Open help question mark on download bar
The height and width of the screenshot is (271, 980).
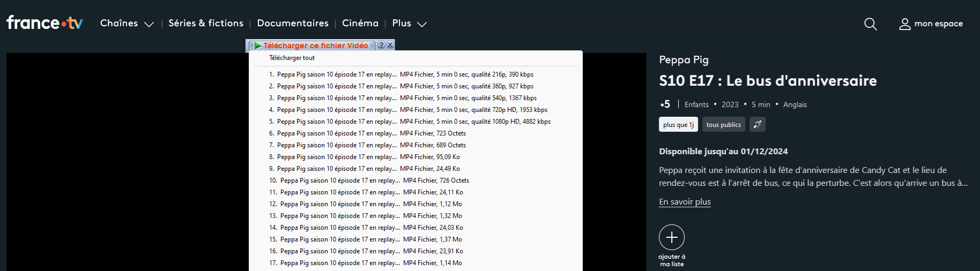coord(381,45)
